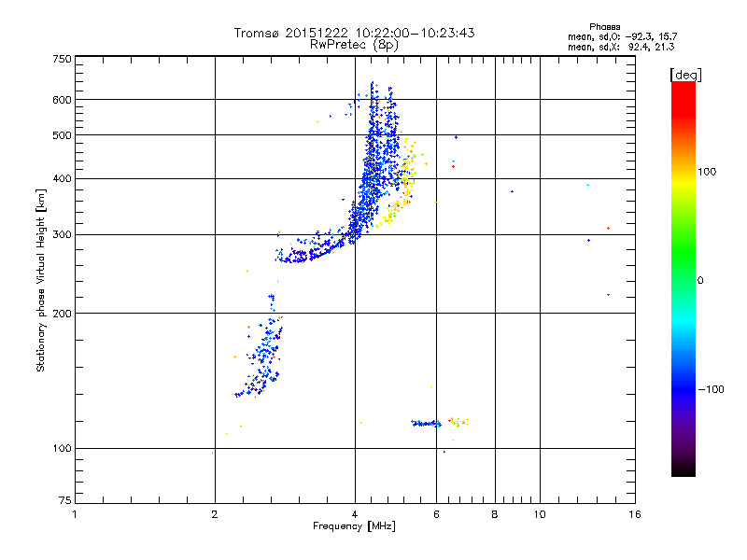Click the y-axis tick label '75'

(65, 500)
